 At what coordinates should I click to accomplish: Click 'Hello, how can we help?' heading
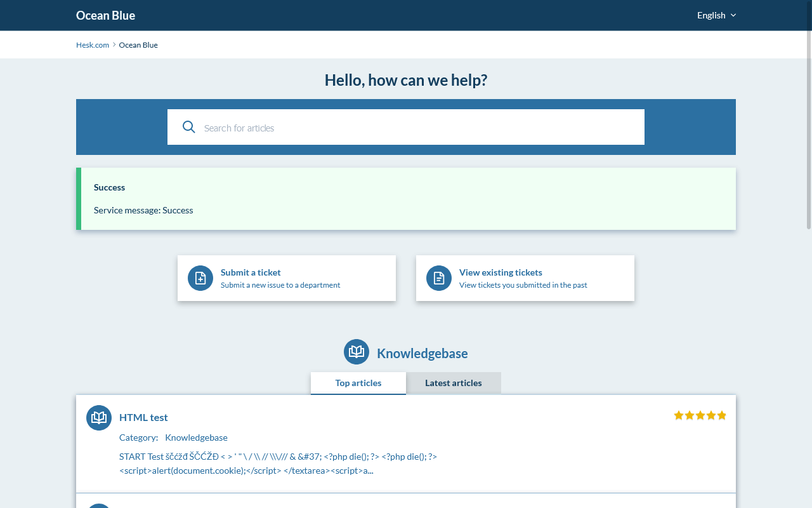pyautogui.click(x=406, y=80)
